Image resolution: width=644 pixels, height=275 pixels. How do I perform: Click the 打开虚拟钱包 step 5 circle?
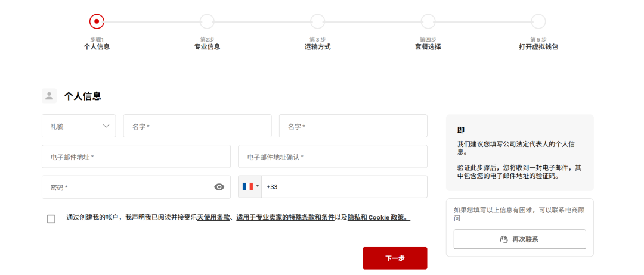click(538, 21)
